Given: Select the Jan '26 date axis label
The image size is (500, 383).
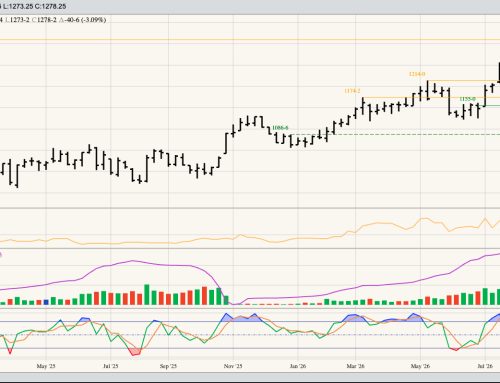Looking at the screenshot, I should coord(298,366).
